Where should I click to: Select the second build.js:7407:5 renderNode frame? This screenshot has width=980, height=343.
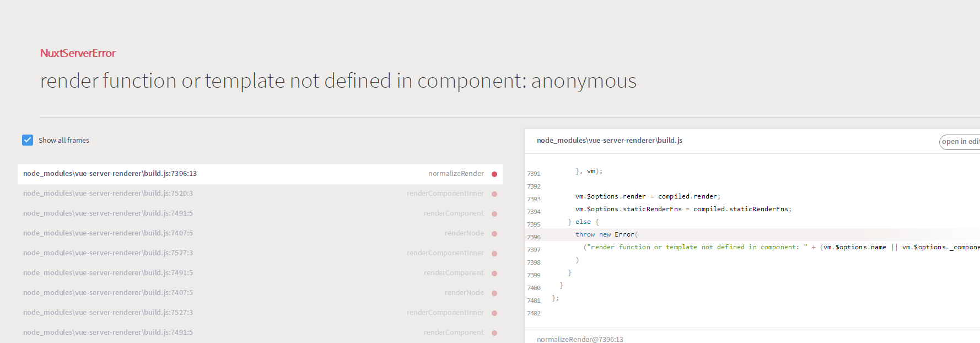point(260,293)
